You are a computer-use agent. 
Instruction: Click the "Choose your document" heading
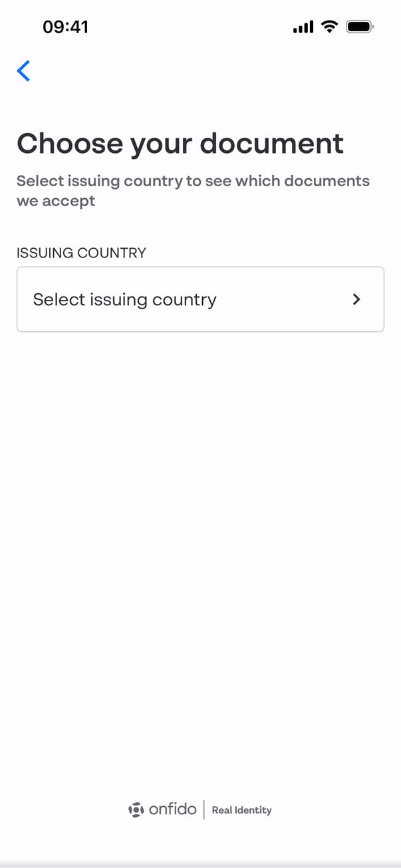[x=180, y=143]
